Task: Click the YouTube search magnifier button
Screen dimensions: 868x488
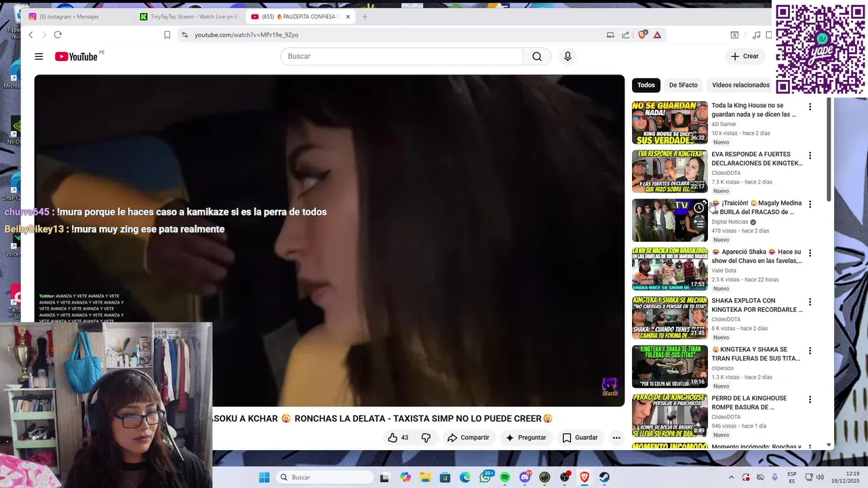Action: tap(537, 56)
